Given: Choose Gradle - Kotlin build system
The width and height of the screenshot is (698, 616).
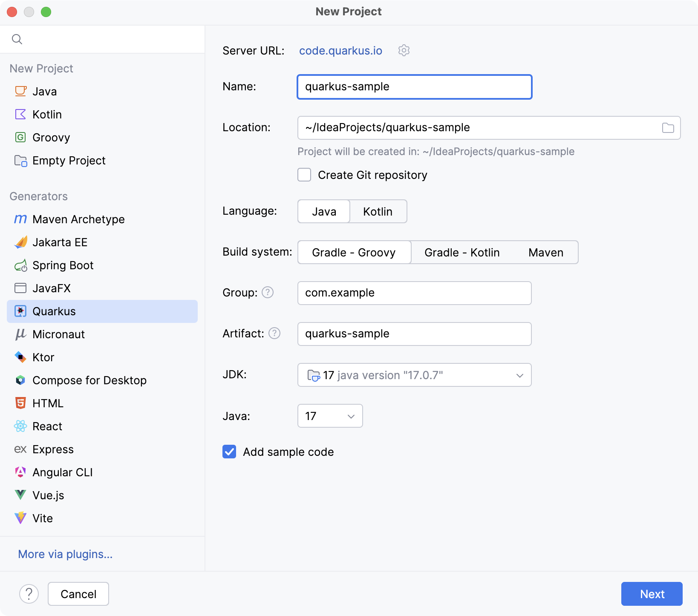Looking at the screenshot, I should 461,253.
